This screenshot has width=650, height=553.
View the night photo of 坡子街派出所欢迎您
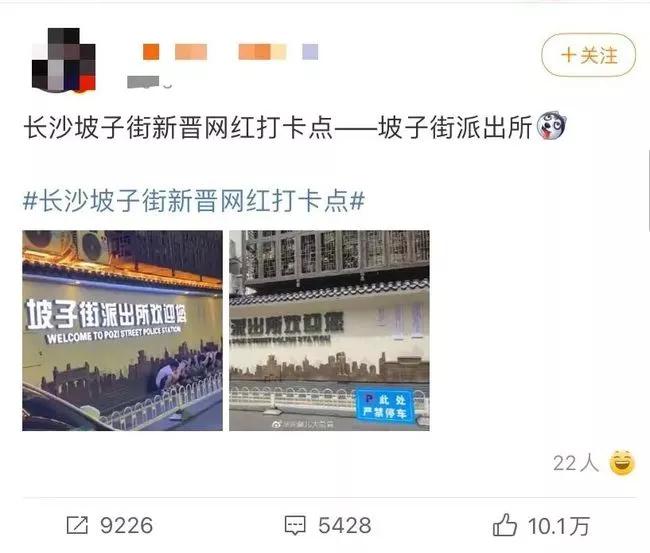pyautogui.click(x=122, y=330)
